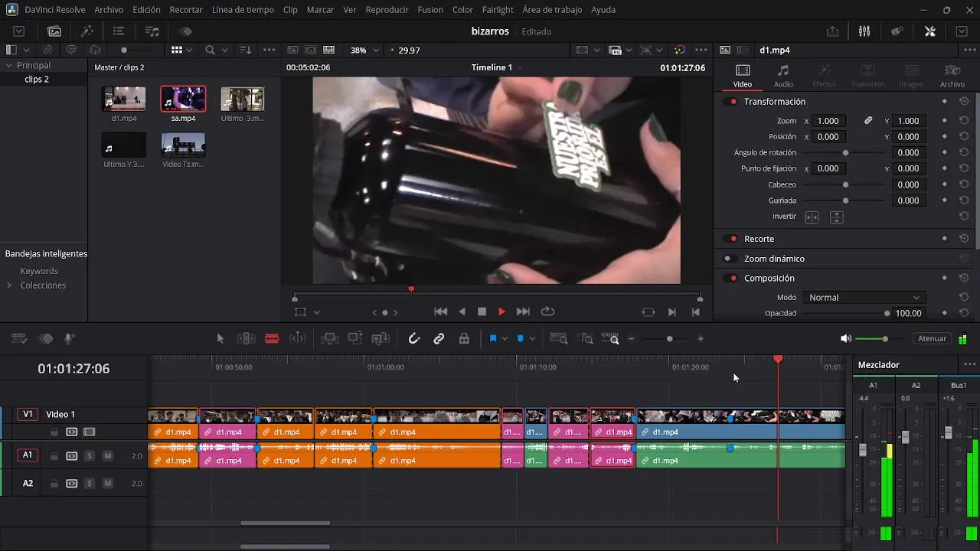Search the media pool magnifier icon
The height and width of the screenshot is (551, 980).
(210, 50)
